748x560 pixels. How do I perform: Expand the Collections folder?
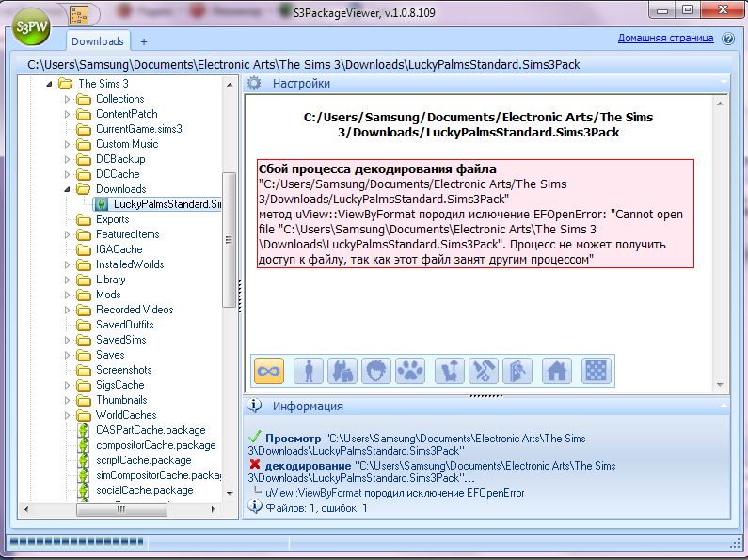click(67, 99)
